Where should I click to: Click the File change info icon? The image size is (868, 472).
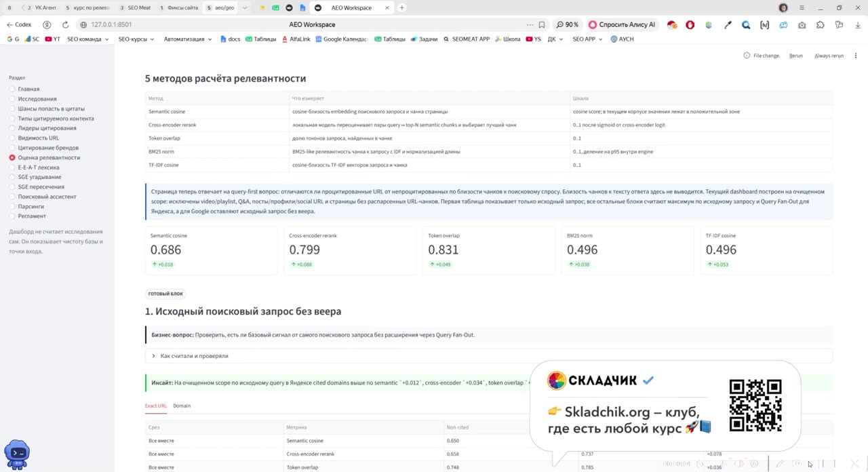[747, 56]
